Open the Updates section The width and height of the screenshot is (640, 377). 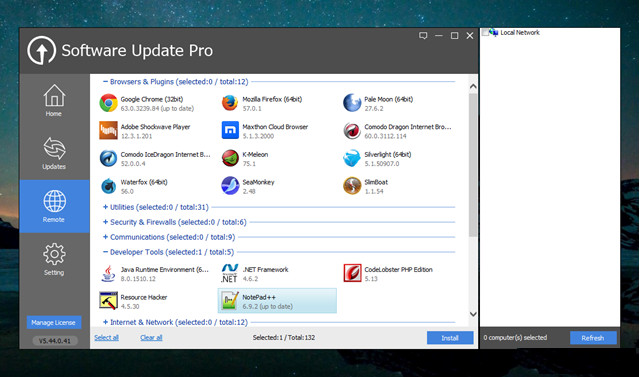pyautogui.click(x=54, y=153)
